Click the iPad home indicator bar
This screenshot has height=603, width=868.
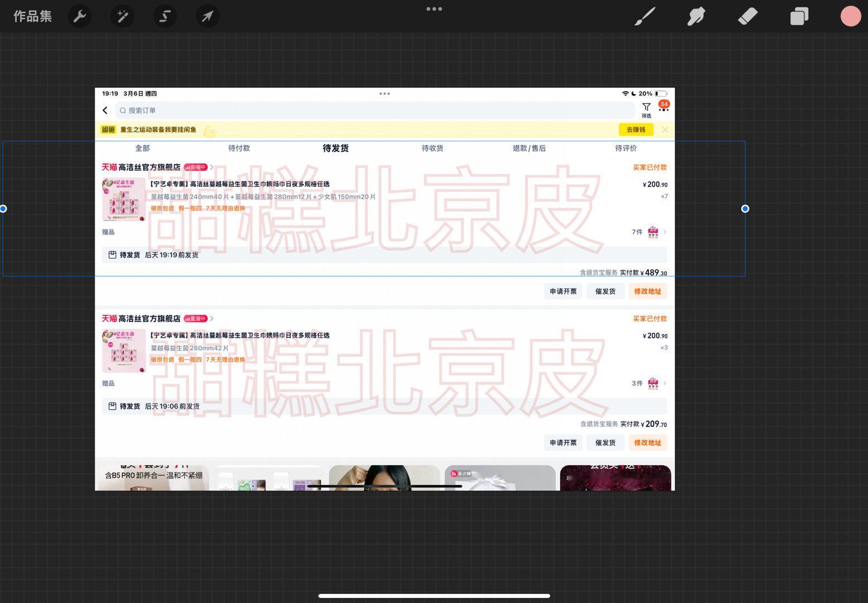pyautogui.click(x=434, y=596)
